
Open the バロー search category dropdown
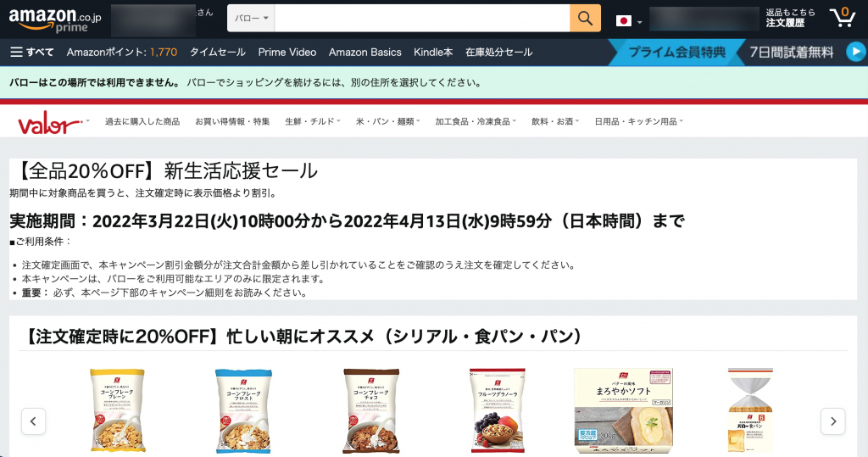[251, 19]
